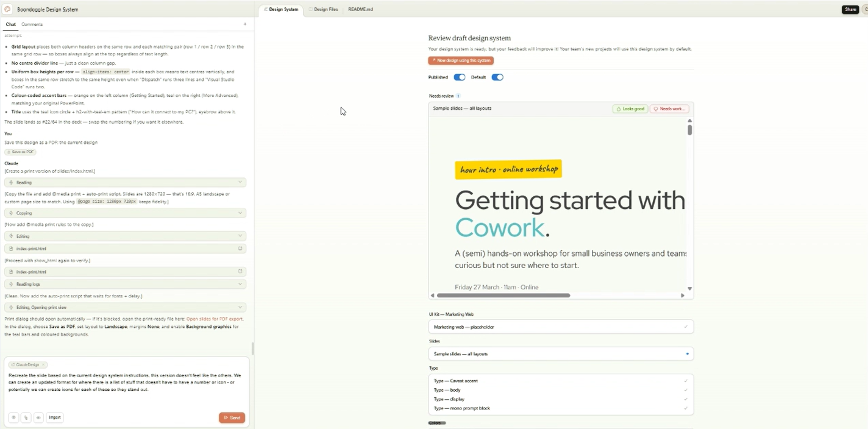Viewport: 868px width, 429px height.
Task: Click the preview's scroll up arrow
Action: coord(690,121)
